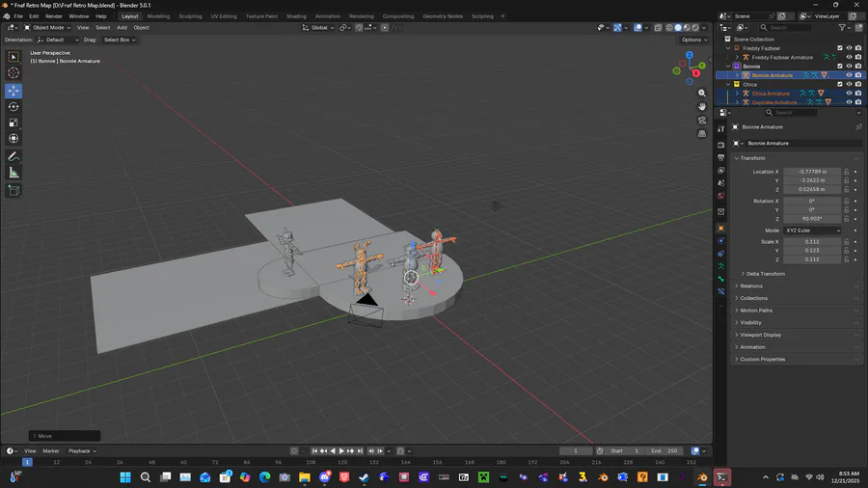Select the Transform tool
The width and height of the screenshot is (868, 488).
pos(14,138)
